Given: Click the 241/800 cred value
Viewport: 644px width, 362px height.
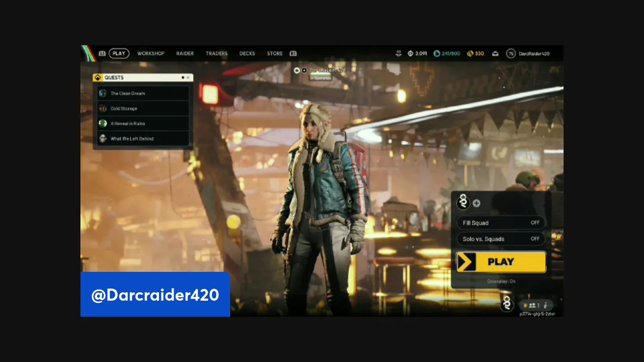Looking at the screenshot, I should point(451,53).
